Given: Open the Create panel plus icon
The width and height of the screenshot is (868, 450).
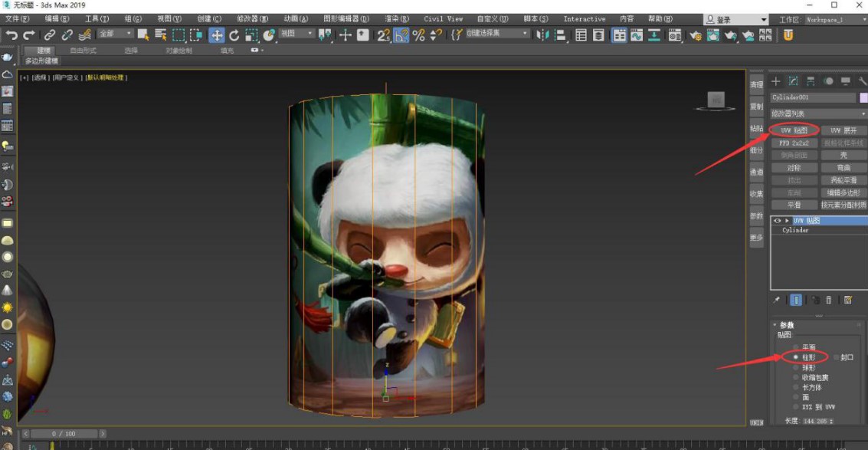Looking at the screenshot, I should click(776, 81).
